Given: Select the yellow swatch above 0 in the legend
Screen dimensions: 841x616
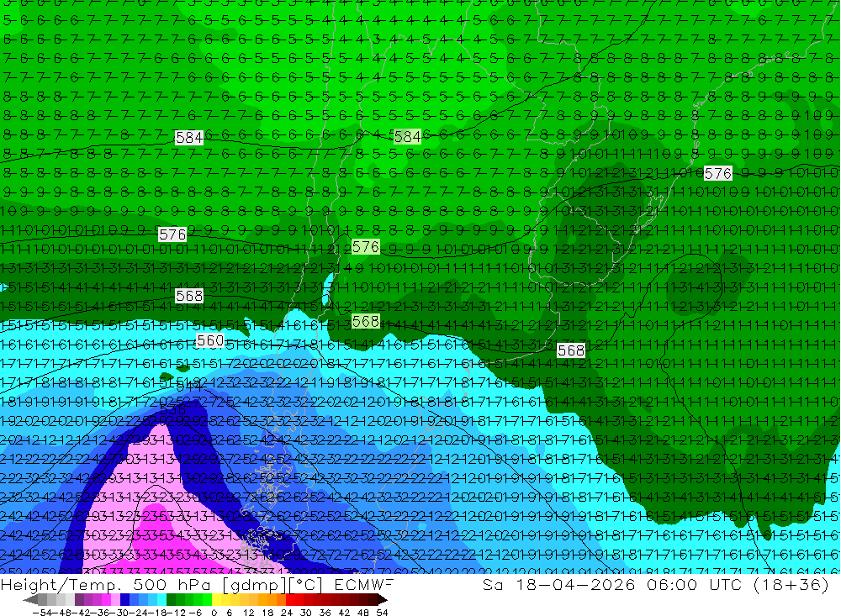Looking at the screenshot, I should pyautogui.click(x=216, y=600).
